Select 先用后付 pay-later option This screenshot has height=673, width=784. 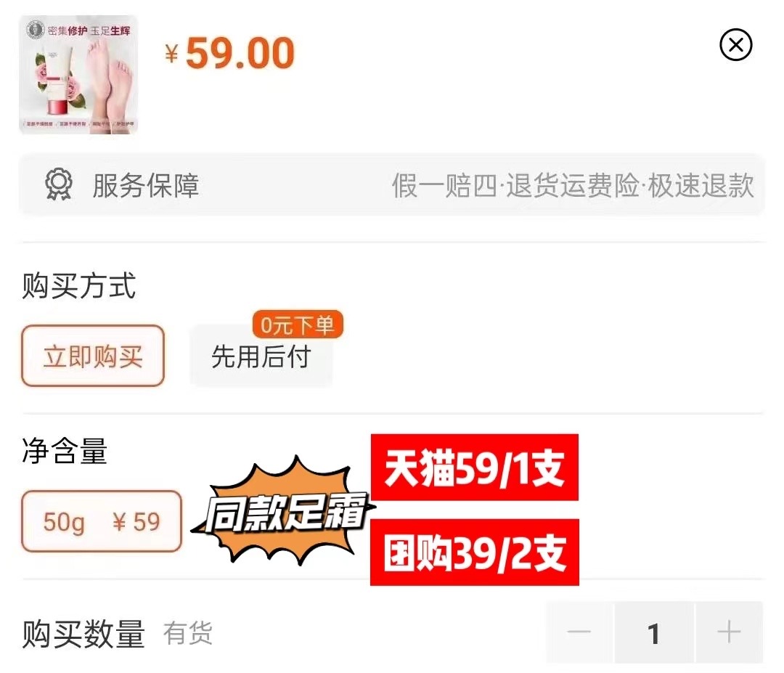click(x=261, y=357)
